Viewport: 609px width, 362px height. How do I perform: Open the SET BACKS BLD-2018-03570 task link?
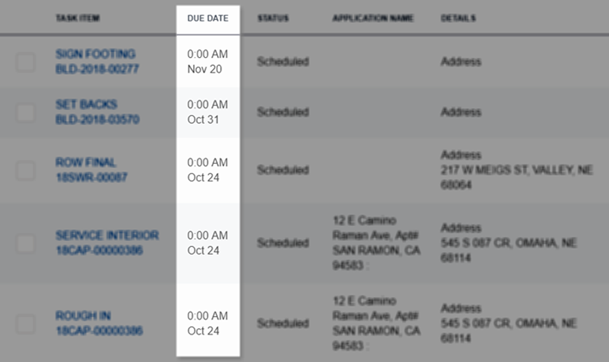pyautogui.click(x=97, y=112)
